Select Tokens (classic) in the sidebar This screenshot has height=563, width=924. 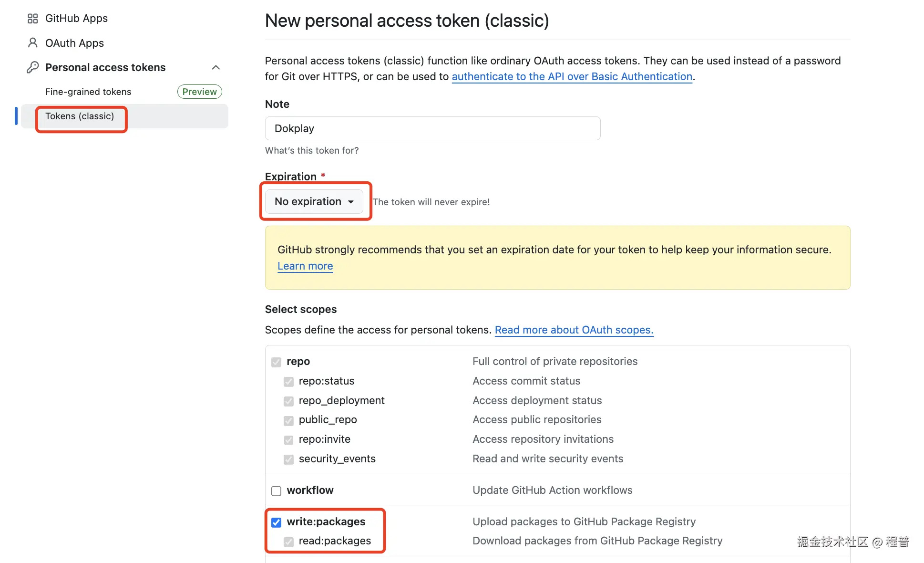(80, 116)
